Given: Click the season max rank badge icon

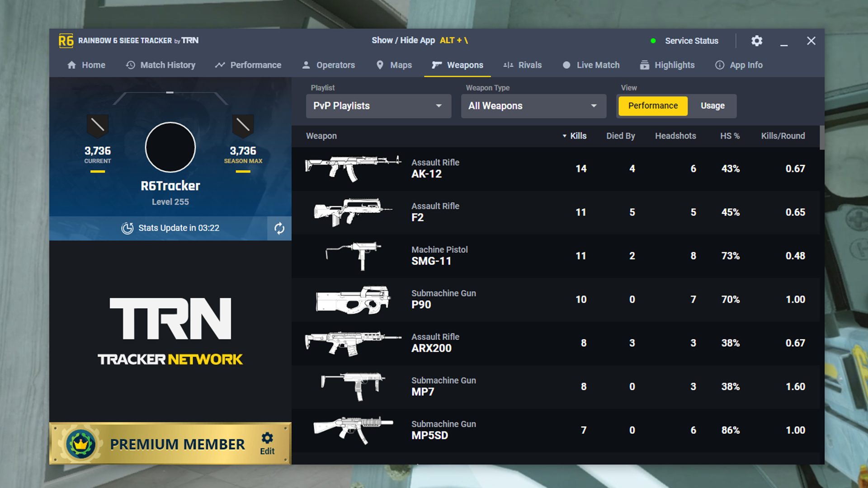Looking at the screenshot, I should 243,126.
